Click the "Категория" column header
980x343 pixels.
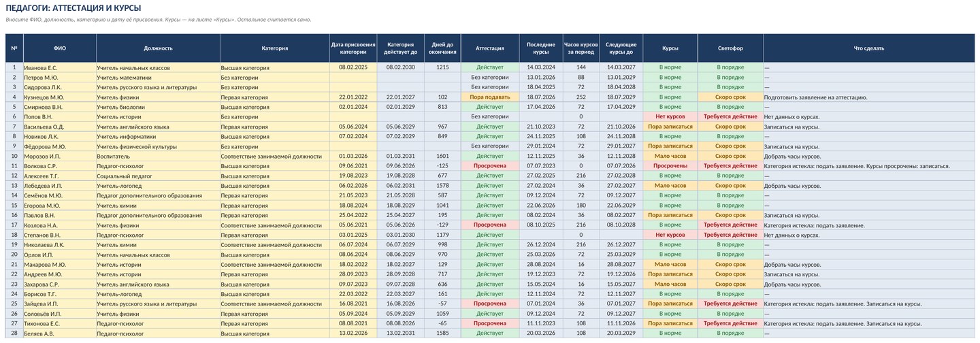(275, 48)
